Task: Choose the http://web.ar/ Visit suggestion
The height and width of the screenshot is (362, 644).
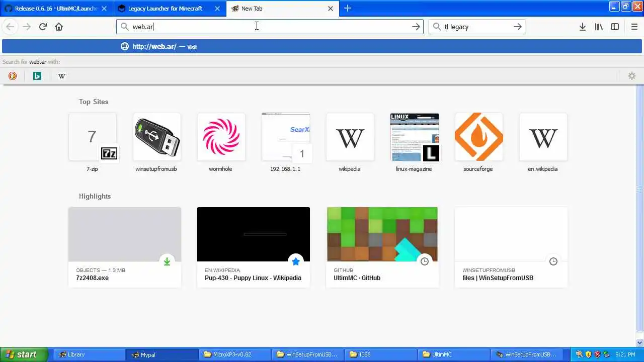Action: click(322, 47)
